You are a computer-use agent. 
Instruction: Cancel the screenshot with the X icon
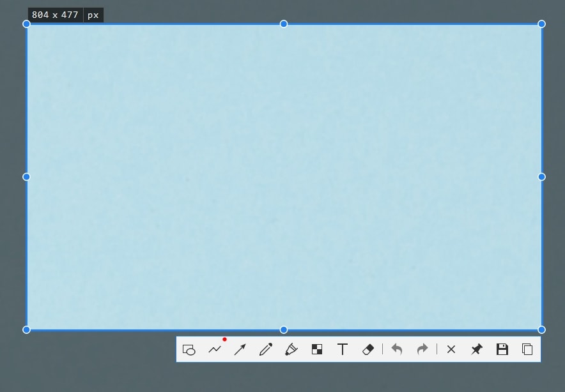point(451,349)
